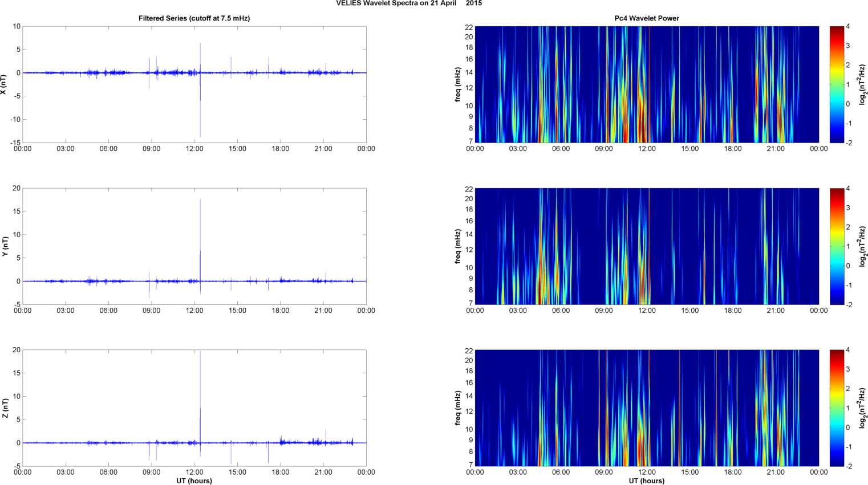This screenshot has height=485, width=868.
Task: Click inside the X component time series plot
Action: pos(114,103)
